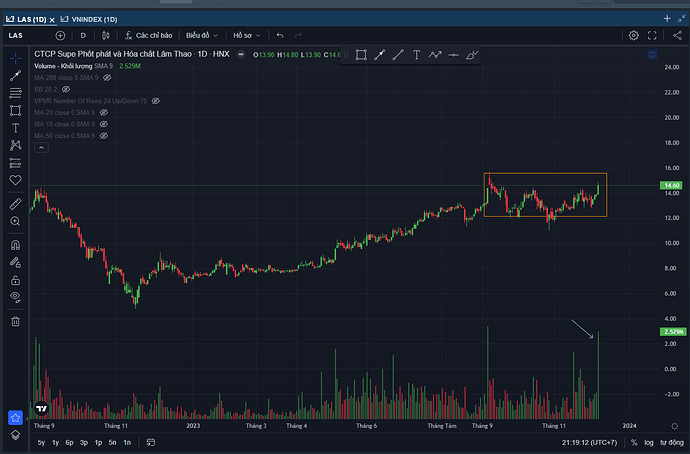Select the magnet snap tool
This screenshot has height=454, width=690.
click(x=16, y=244)
